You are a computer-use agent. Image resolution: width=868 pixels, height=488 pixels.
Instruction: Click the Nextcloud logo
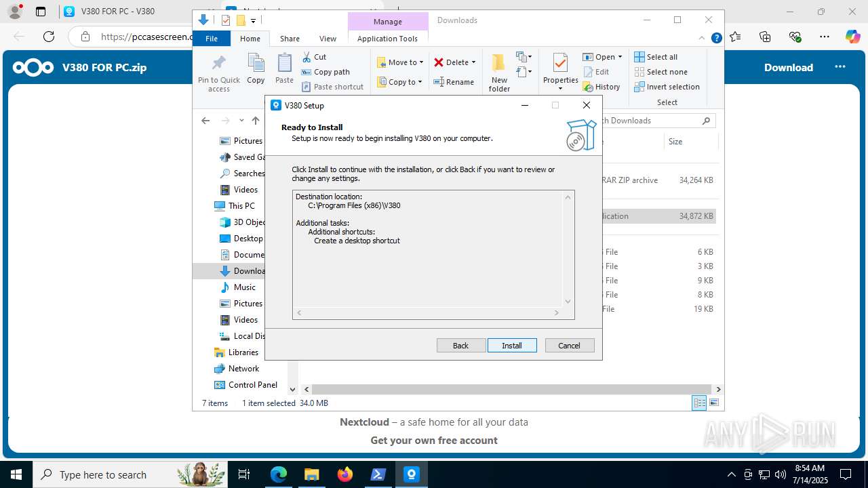click(33, 67)
